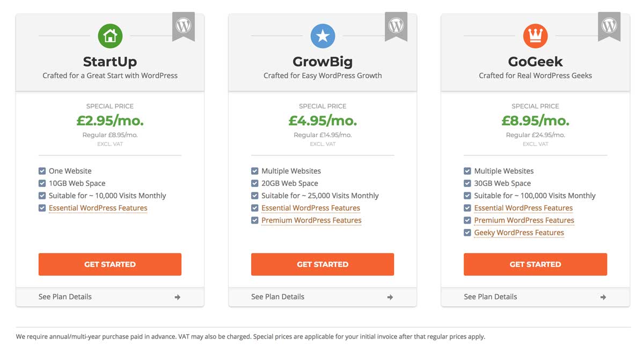This screenshot has width=644, height=352.
Task: Toggle the 20GB Web Space checkbox
Action: [x=254, y=183]
